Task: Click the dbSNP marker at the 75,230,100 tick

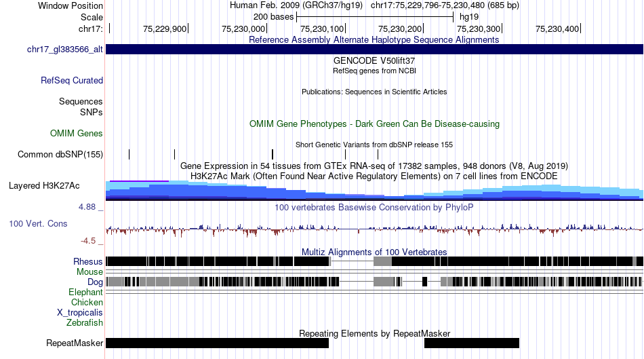Action: click(x=346, y=154)
